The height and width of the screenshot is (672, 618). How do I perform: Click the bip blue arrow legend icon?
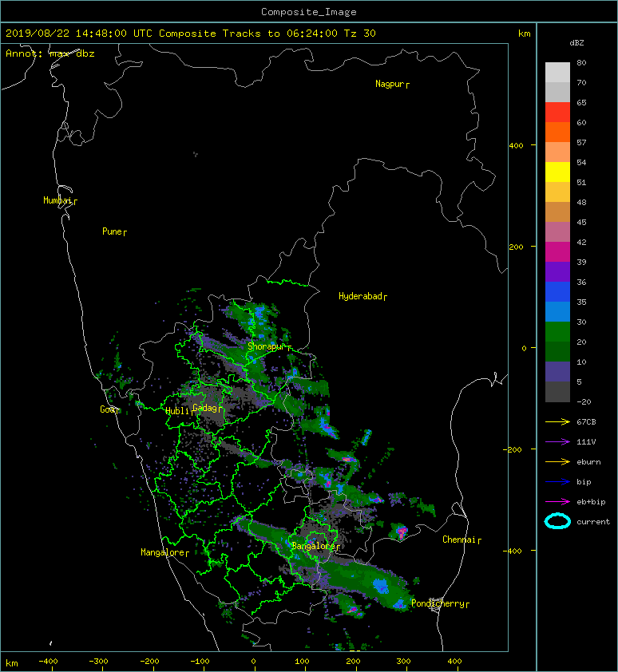(557, 482)
